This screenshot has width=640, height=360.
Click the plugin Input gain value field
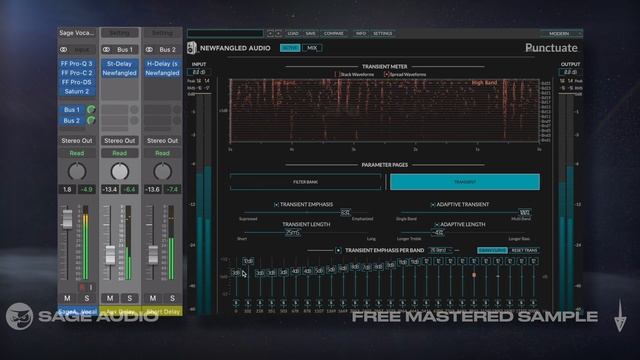coord(199,72)
